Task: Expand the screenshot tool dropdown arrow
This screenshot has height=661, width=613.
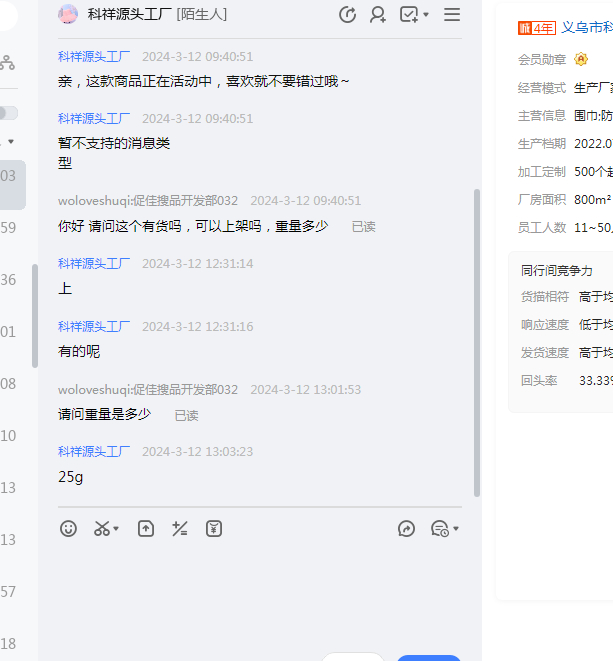Action: click(116, 528)
